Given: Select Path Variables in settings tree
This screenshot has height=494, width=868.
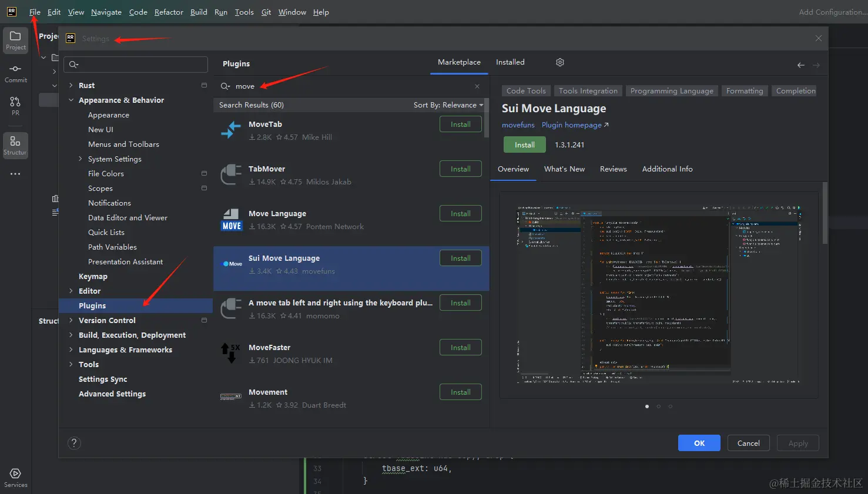Looking at the screenshot, I should click(112, 247).
